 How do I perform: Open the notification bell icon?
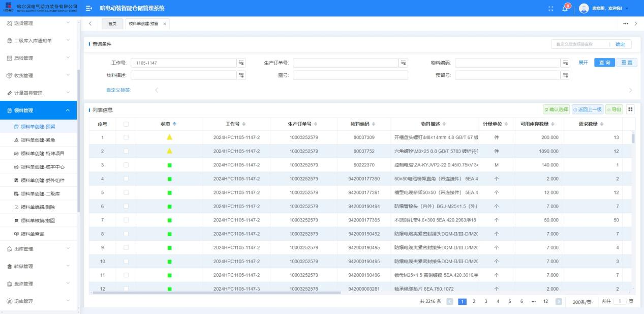(566, 9)
